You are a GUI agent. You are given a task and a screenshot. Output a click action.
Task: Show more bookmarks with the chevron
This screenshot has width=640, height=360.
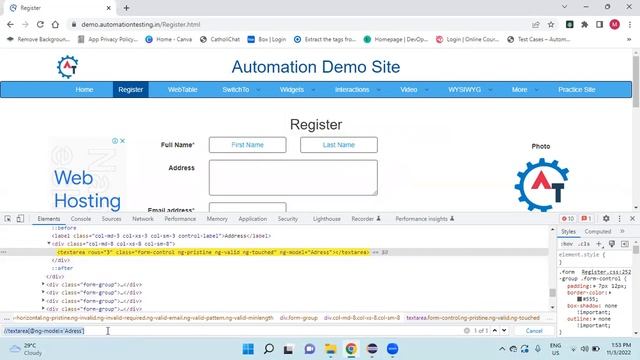pos(629,40)
